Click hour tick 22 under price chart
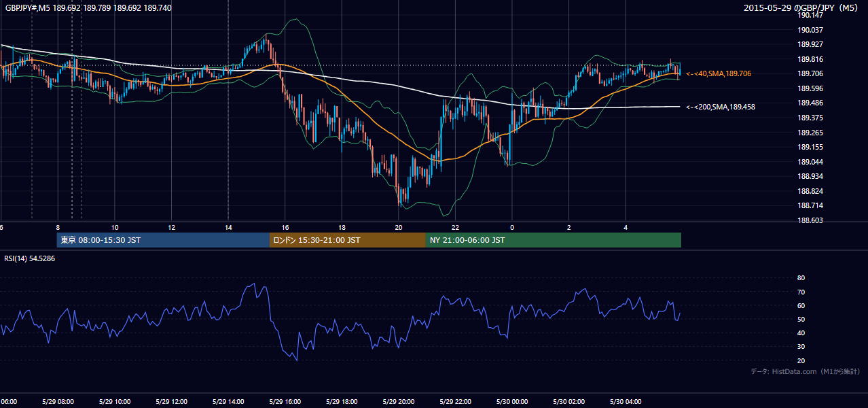This screenshot has height=408, width=868. [x=455, y=228]
